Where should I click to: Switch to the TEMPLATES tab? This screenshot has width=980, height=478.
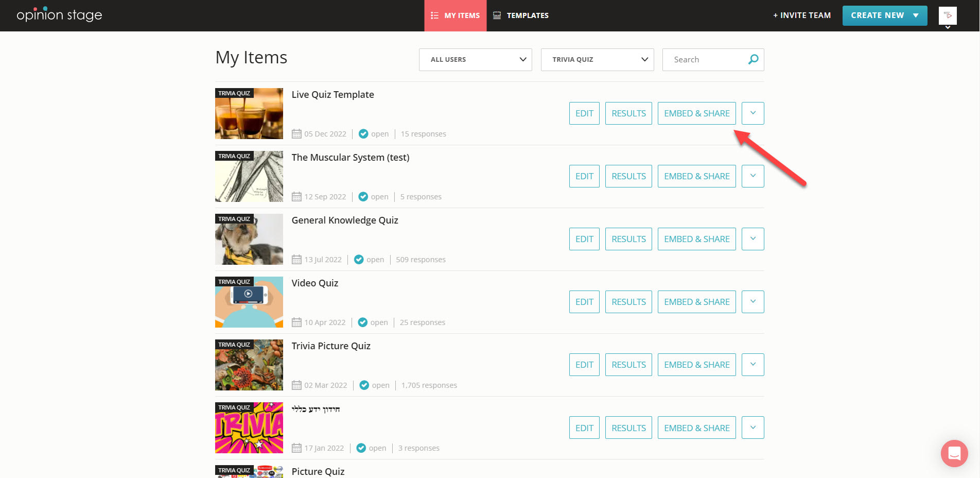click(x=527, y=15)
